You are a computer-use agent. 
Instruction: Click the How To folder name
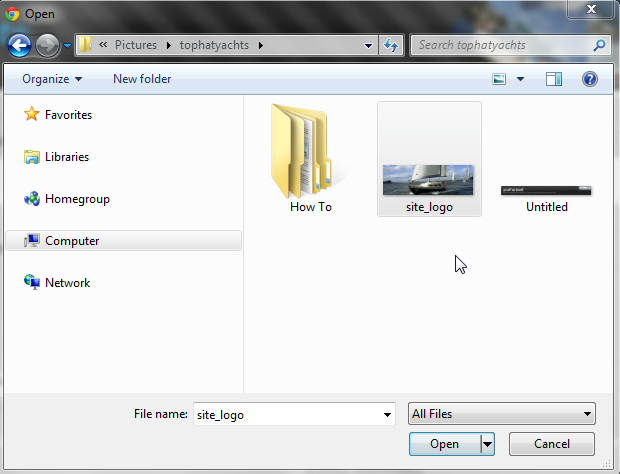pos(311,207)
